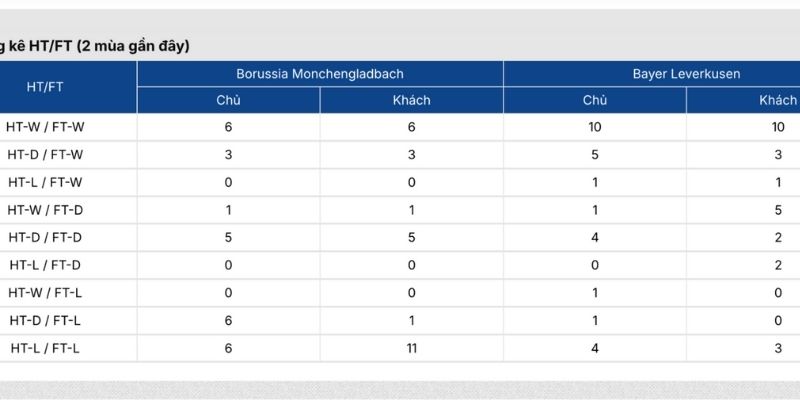The height and width of the screenshot is (400, 800).
Task: Select the HT-D / FT-D row label
Action: 46,238
